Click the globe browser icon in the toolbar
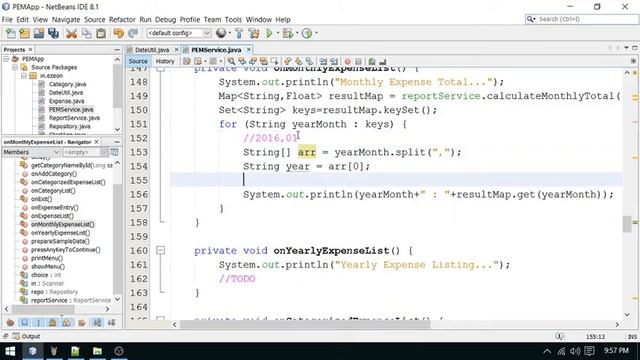The image size is (640, 360). tap(221, 33)
